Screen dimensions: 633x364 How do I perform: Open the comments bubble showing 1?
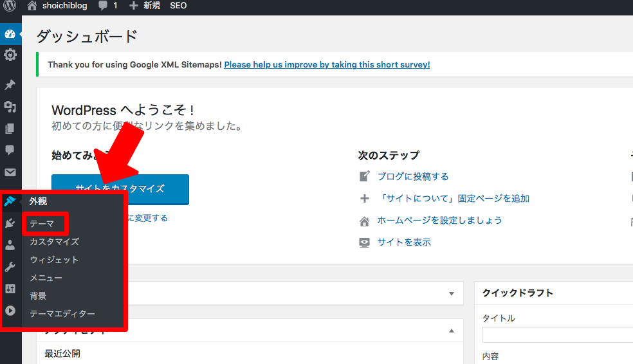[x=108, y=6]
